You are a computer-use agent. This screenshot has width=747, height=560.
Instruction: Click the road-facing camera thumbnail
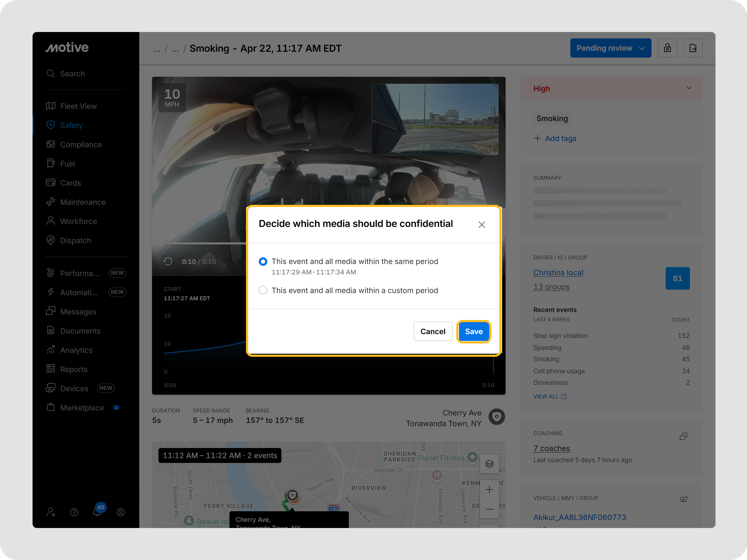435,119
